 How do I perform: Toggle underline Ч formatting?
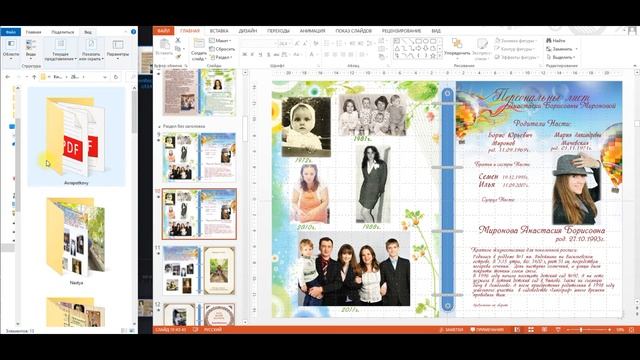260,54
